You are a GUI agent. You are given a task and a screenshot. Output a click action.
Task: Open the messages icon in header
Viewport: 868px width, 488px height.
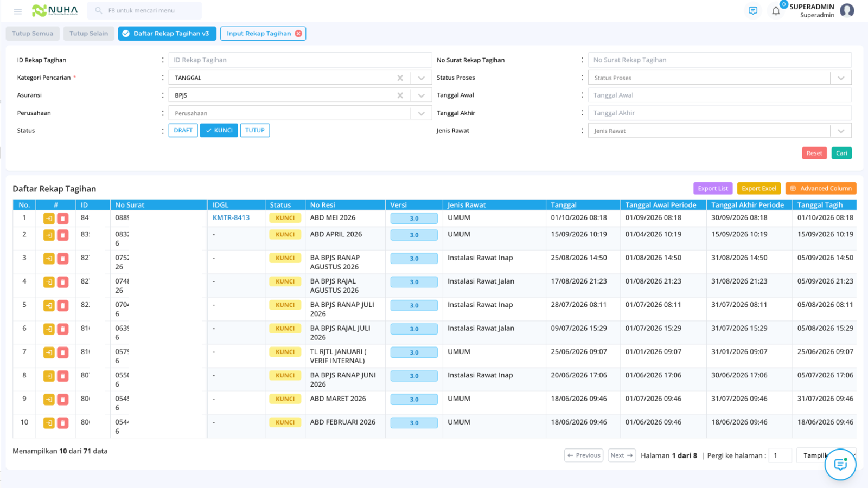[x=753, y=11]
